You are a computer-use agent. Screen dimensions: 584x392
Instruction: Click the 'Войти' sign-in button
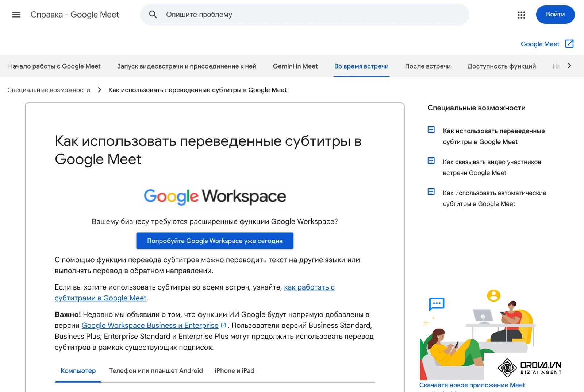(555, 15)
